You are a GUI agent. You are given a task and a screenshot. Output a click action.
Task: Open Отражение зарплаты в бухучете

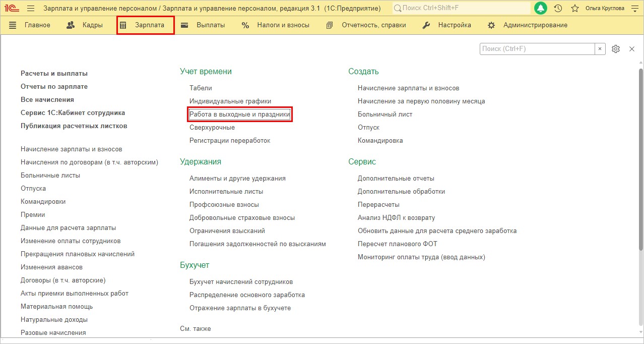click(x=240, y=308)
